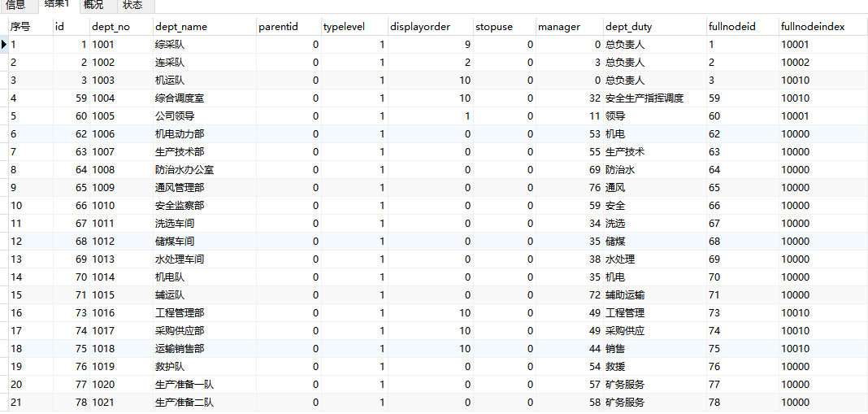The width and height of the screenshot is (868, 414).
Task: Click the dept_no column header
Action: [x=121, y=27]
